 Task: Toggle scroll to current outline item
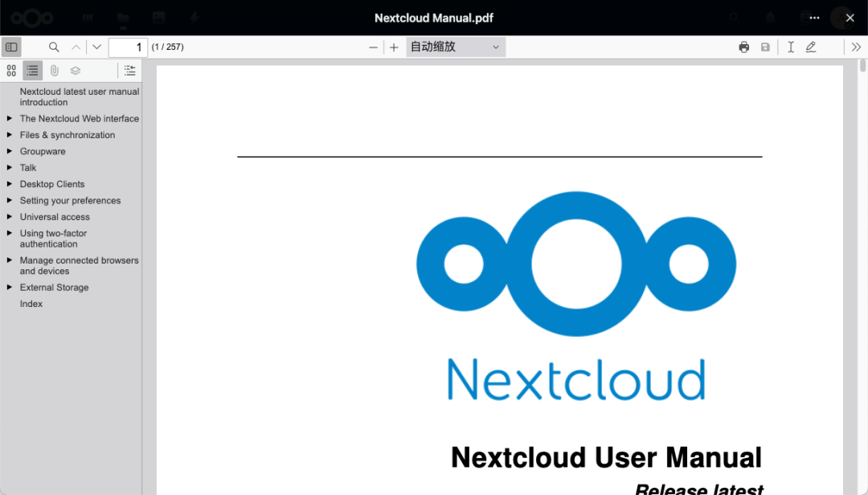[x=129, y=70]
